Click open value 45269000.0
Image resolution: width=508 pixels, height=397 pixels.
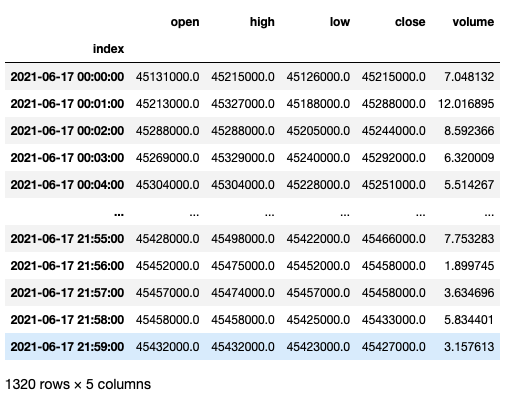pos(167,158)
